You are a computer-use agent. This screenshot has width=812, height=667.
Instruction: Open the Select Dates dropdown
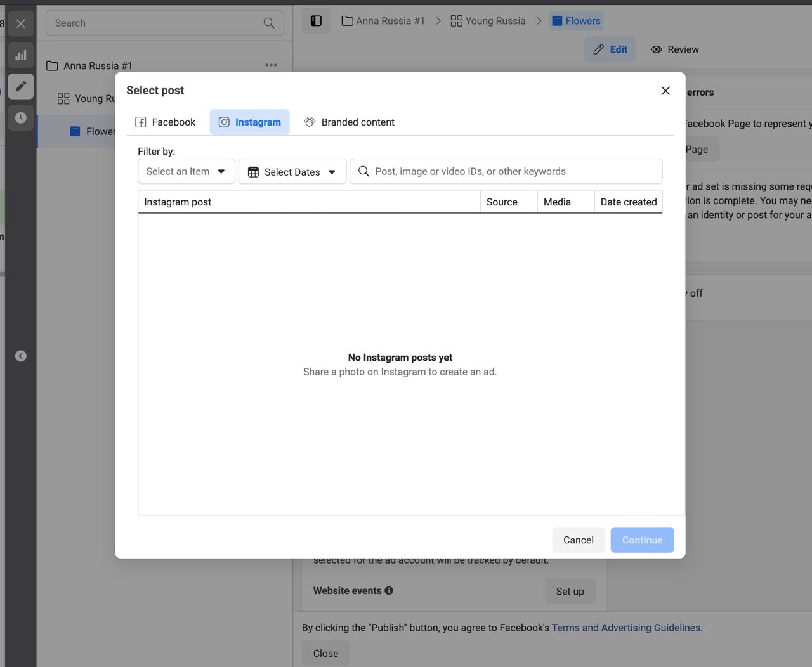[292, 171]
